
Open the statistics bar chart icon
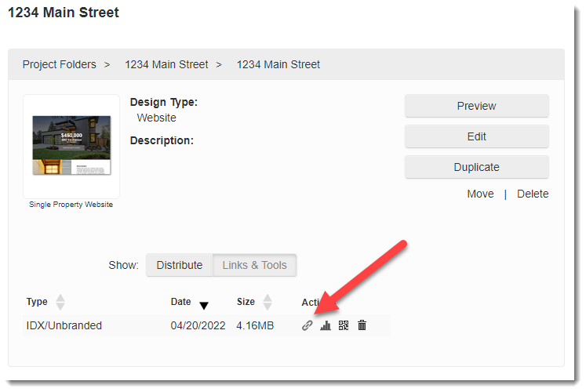coord(326,325)
